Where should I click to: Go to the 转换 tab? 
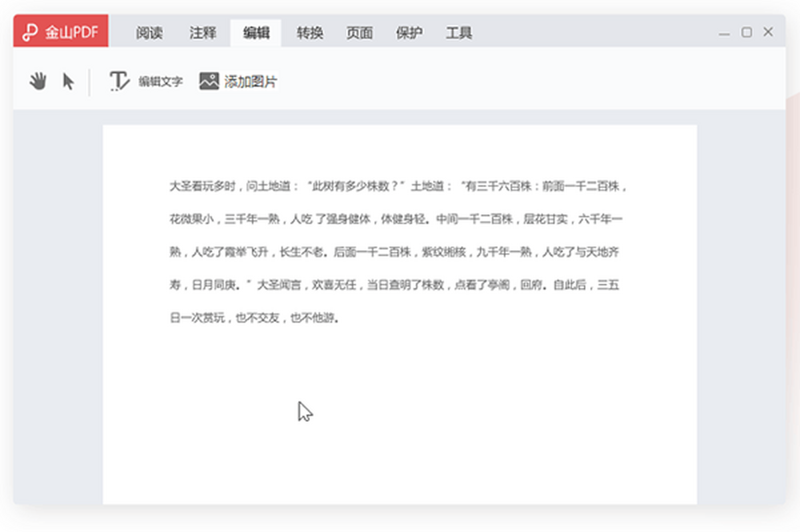click(310, 33)
